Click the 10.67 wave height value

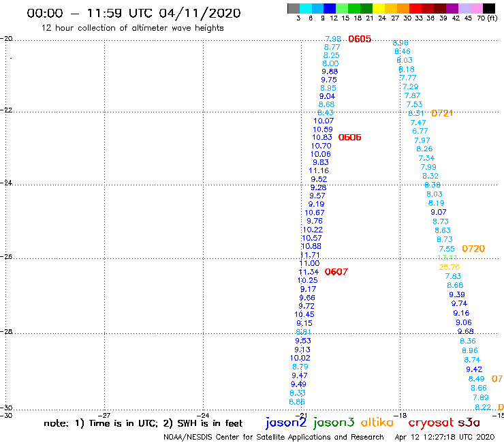point(315,213)
